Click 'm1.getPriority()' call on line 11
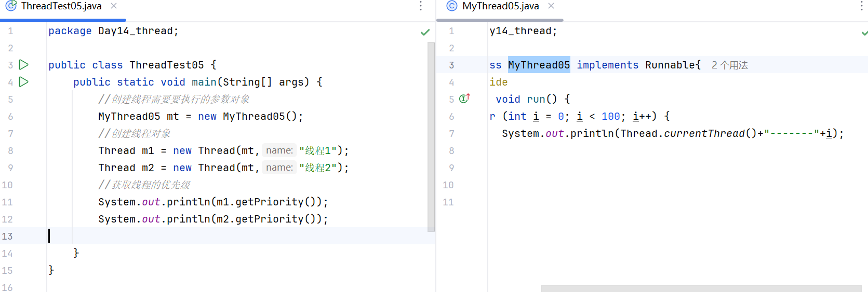Screen dimensions: 868x292 click(x=266, y=202)
